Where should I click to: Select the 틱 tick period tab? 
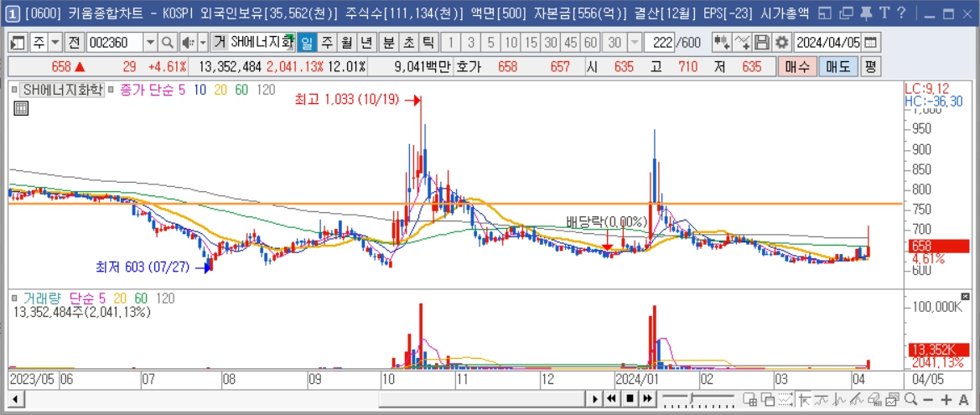(x=428, y=43)
